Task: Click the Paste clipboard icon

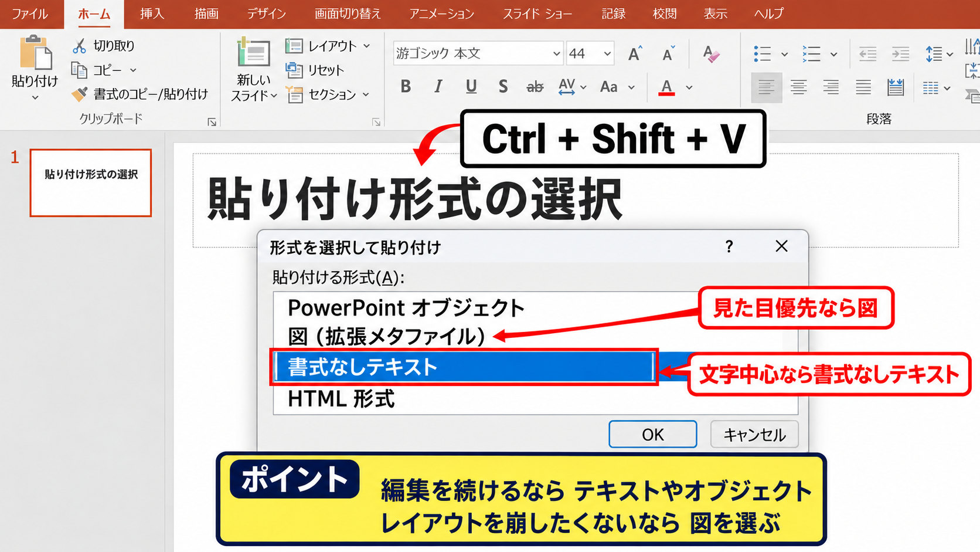Action: 35,53
